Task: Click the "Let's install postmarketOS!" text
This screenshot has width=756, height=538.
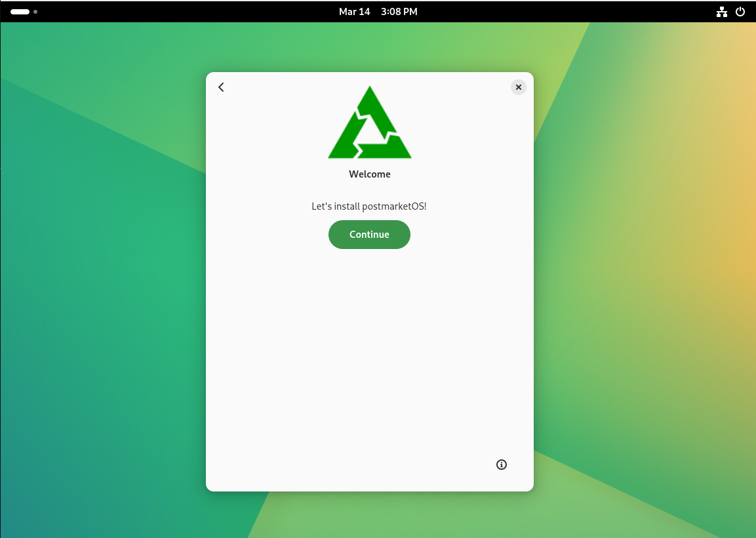Action: pyautogui.click(x=369, y=206)
